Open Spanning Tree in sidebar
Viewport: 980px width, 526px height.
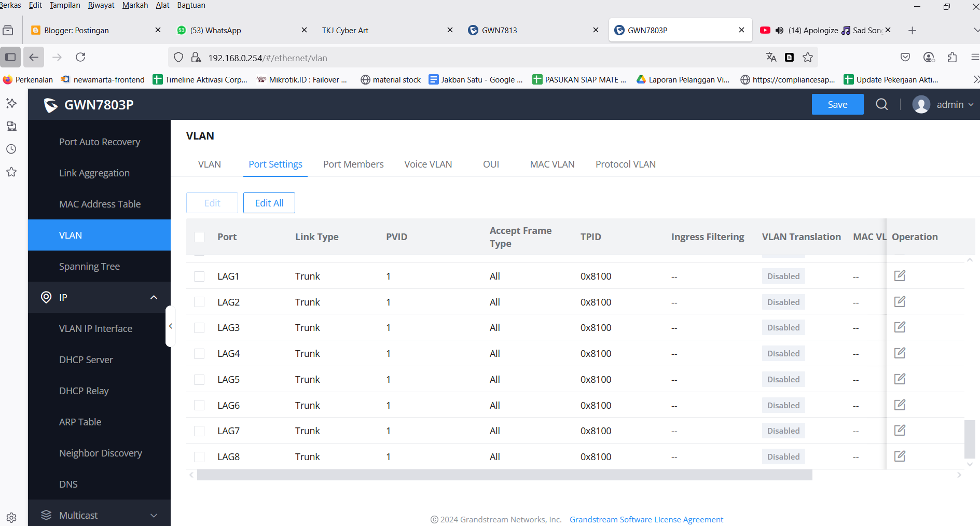coord(99,266)
